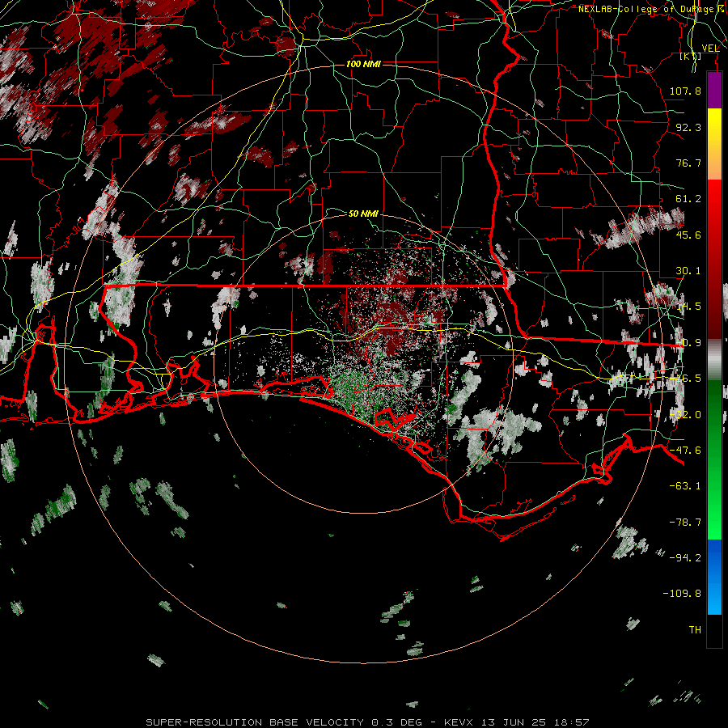This screenshot has width=728, height=728.
Task: Select the "107.8" velocity scale value
Action: tap(685, 91)
